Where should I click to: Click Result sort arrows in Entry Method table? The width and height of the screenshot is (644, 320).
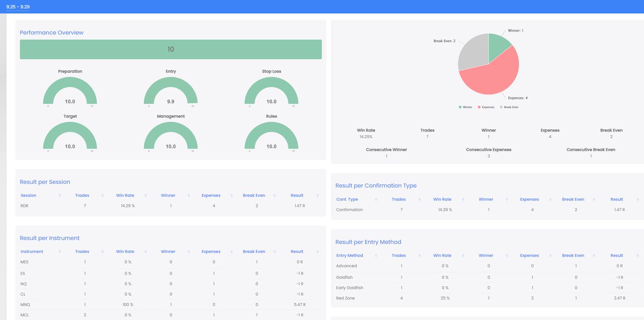[636, 256]
